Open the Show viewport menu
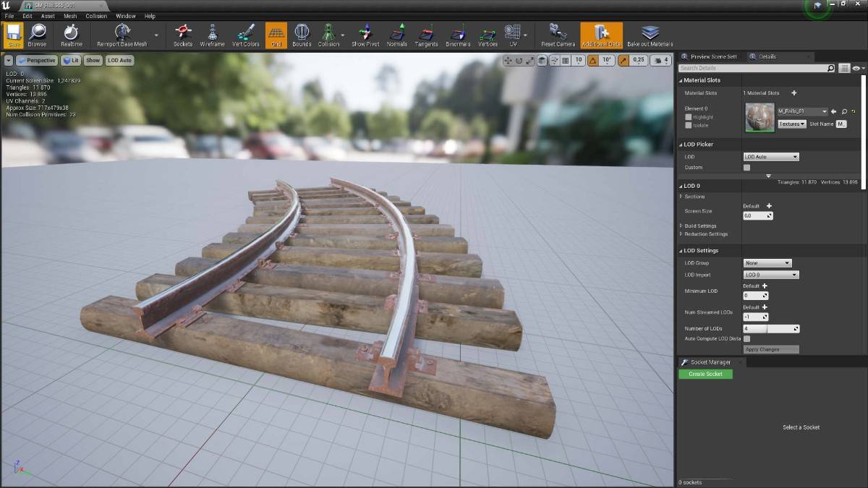This screenshot has width=868, height=488. (x=93, y=61)
